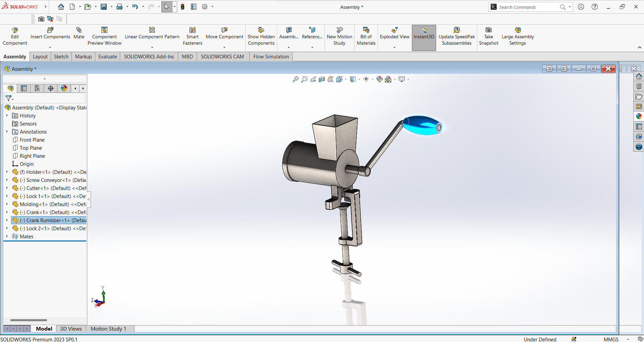Open the ConfigurationManager tab icon
The width and height of the screenshot is (644, 342).
[x=37, y=88]
